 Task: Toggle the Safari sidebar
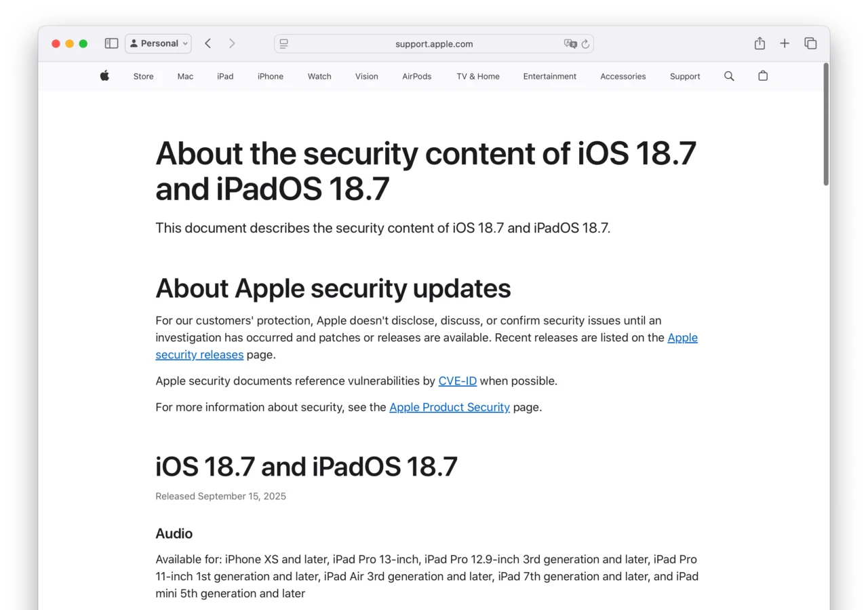coord(111,43)
